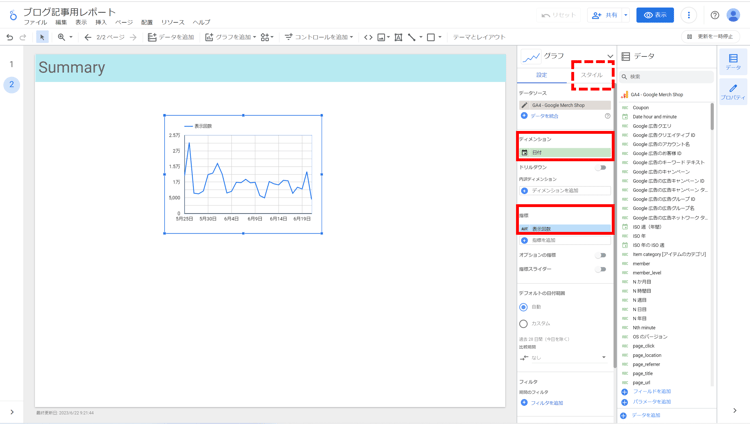The height and width of the screenshot is (424, 750).
Task: Click the データ panel icon on right
Action: (x=733, y=62)
